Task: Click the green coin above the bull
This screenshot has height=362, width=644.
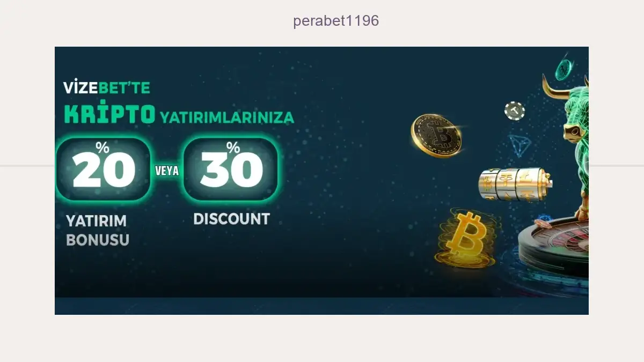Action: click(x=563, y=68)
